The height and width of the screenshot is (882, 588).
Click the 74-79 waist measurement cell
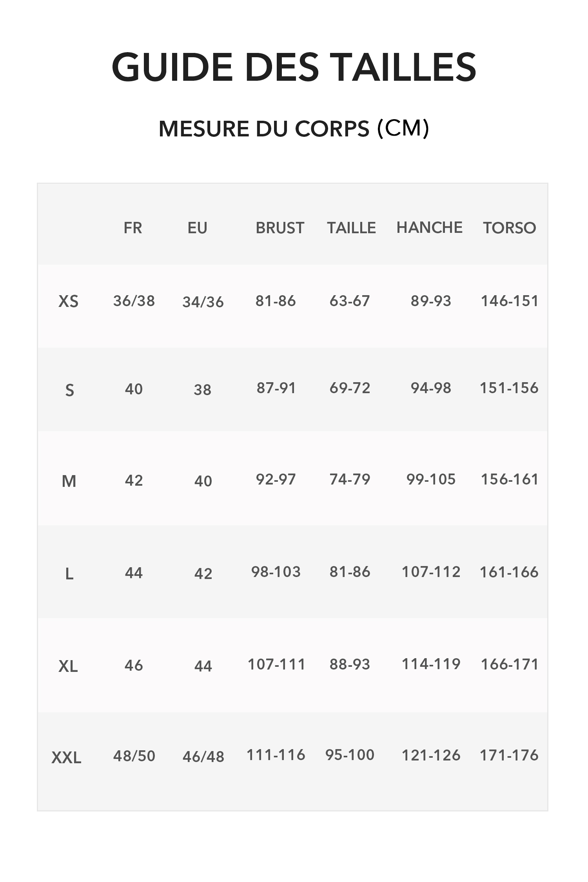(350, 479)
